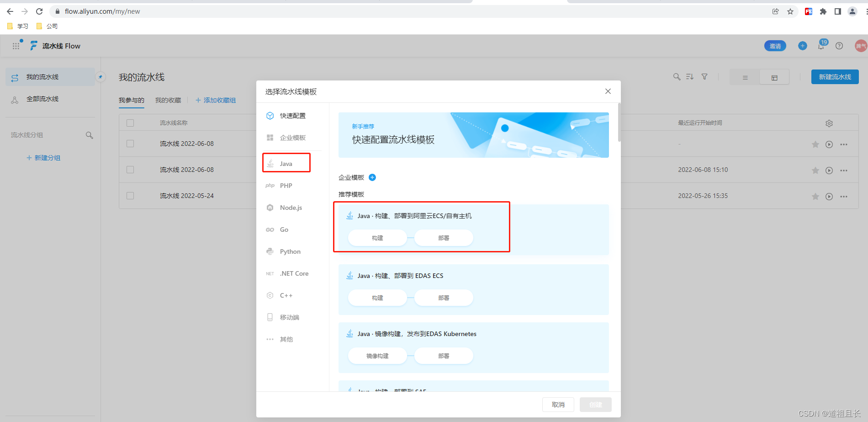Switch to card view icon

(774, 77)
